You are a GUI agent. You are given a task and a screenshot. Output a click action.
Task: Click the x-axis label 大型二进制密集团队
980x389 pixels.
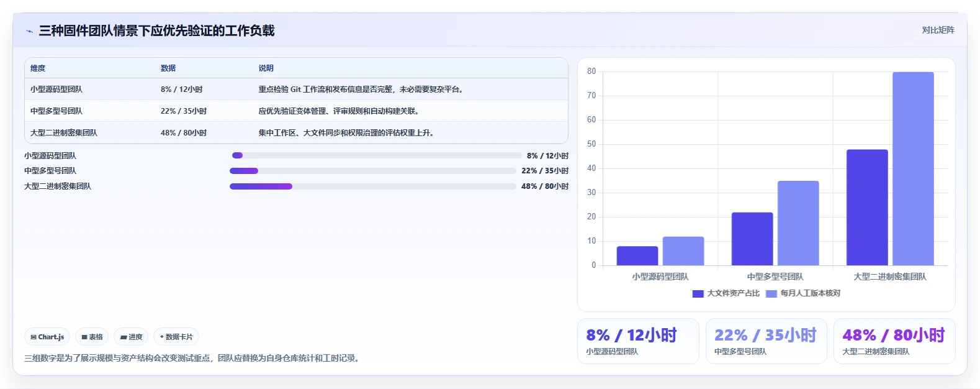click(x=890, y=277)
